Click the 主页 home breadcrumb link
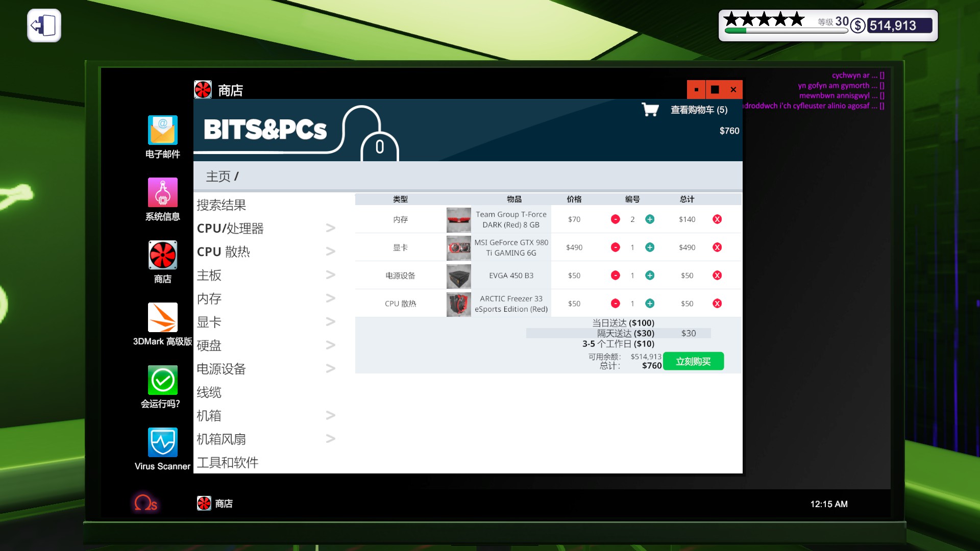Image resolution: width=980 pixels, height=551 pixels. (218, 177)
